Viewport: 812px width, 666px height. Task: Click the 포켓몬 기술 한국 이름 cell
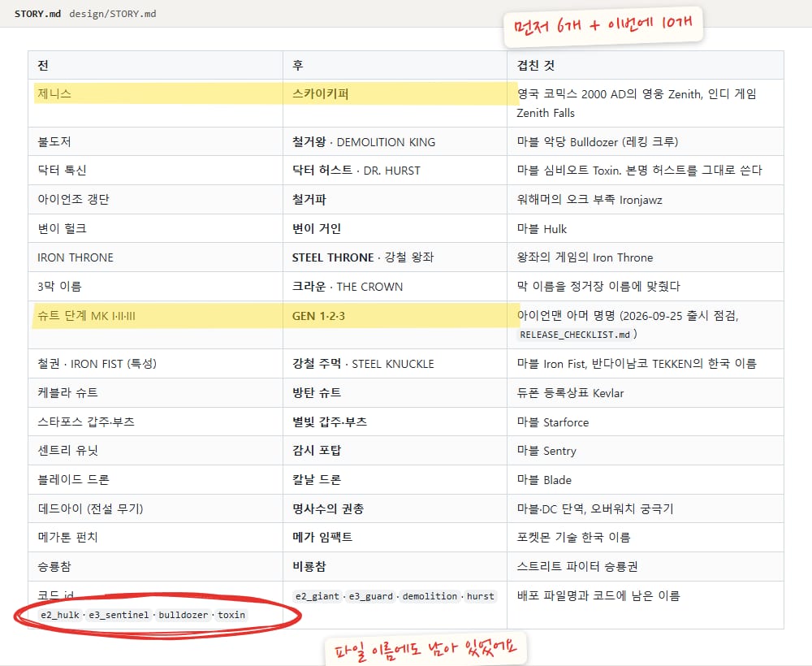tap(646, 537)
